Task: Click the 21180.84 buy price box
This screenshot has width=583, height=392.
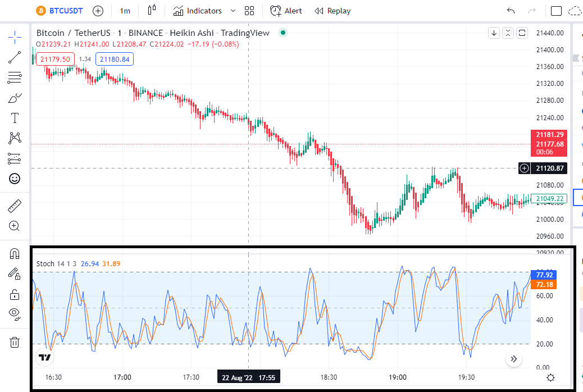Action: (115, 59)
